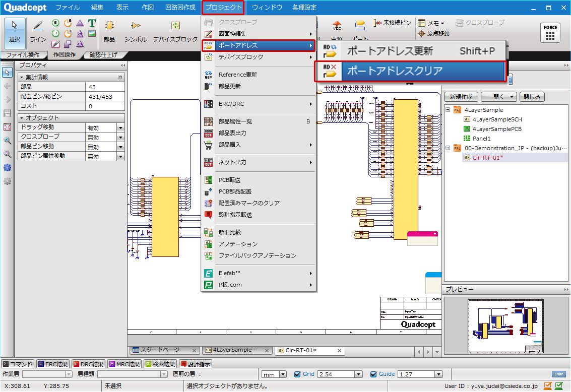This screenshot has height=392, width=571.
Task: Insert image with the picture icon
Action: pyautogui.click(x=92, y=33)
